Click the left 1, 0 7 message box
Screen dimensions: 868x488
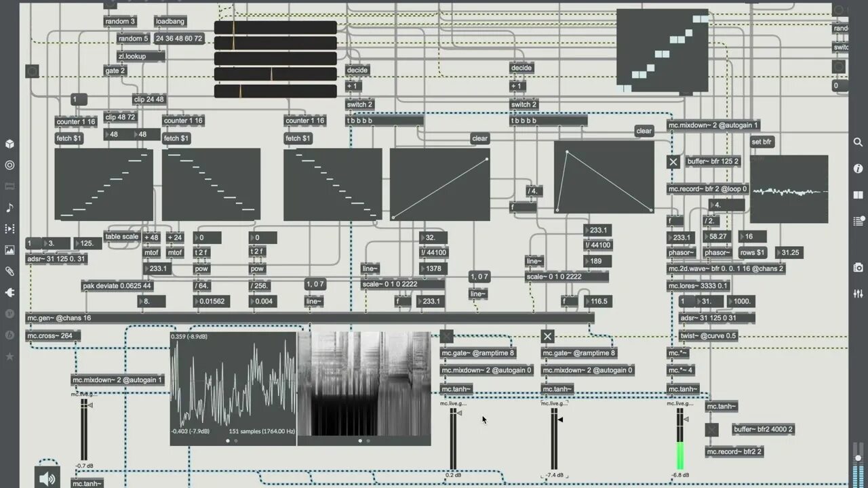tap(315, 284)
